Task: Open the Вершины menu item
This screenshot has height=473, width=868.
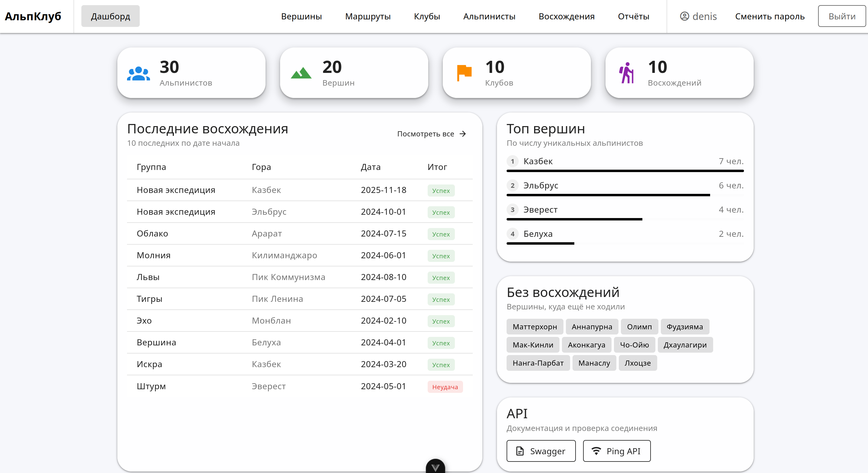Action: click(x=301, y=16)
